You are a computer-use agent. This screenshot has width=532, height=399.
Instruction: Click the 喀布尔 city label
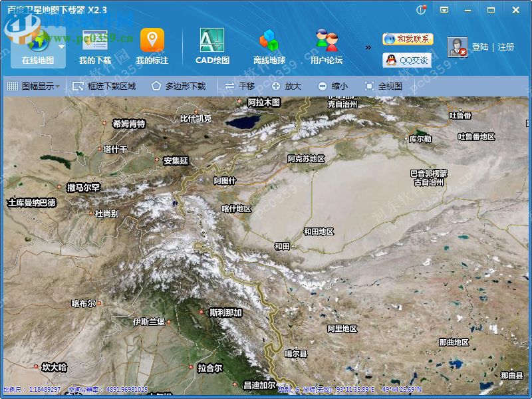84,303
